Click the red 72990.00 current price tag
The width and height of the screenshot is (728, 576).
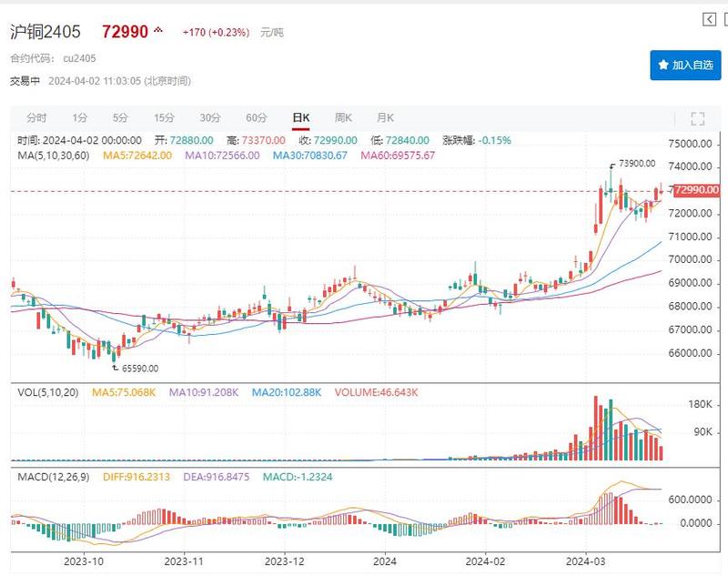[x=698, y=190]
